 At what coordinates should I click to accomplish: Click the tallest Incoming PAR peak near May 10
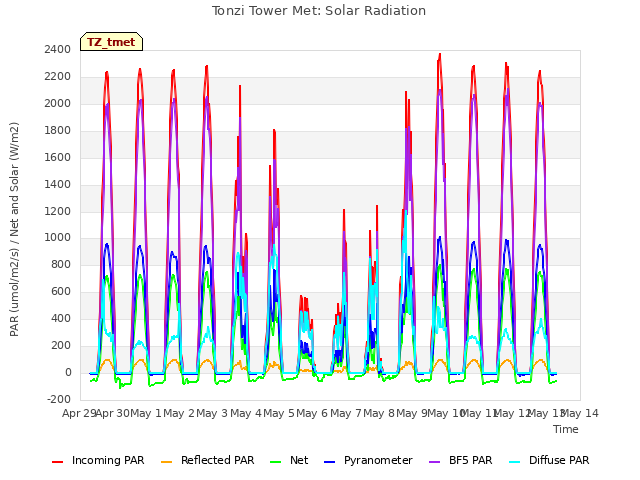[x=440, y=55]
